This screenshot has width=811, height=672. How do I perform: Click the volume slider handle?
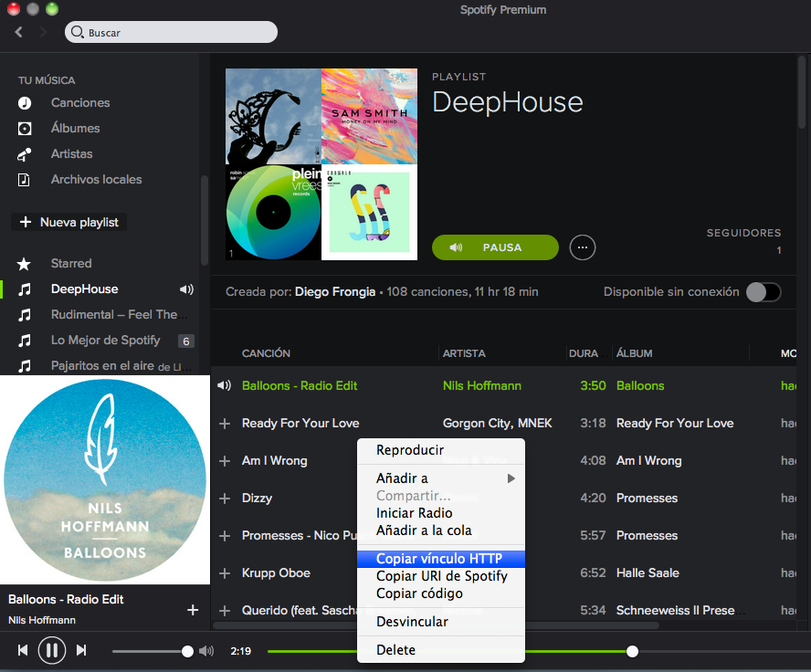tap(187, 651)
